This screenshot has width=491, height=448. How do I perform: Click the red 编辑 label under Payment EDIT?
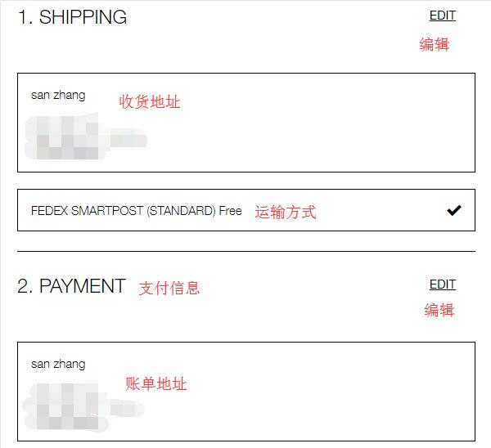coord(439,310)
